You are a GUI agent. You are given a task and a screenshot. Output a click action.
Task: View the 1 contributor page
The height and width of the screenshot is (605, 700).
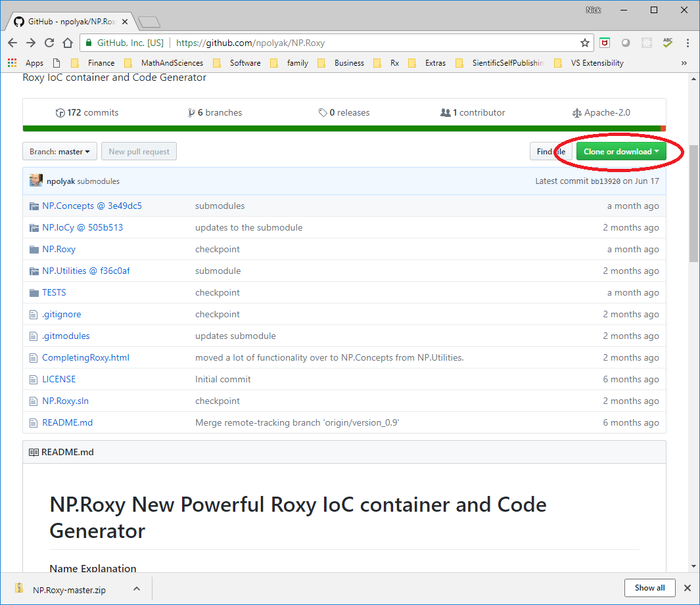pyautogui.click(x=473, y=112)
